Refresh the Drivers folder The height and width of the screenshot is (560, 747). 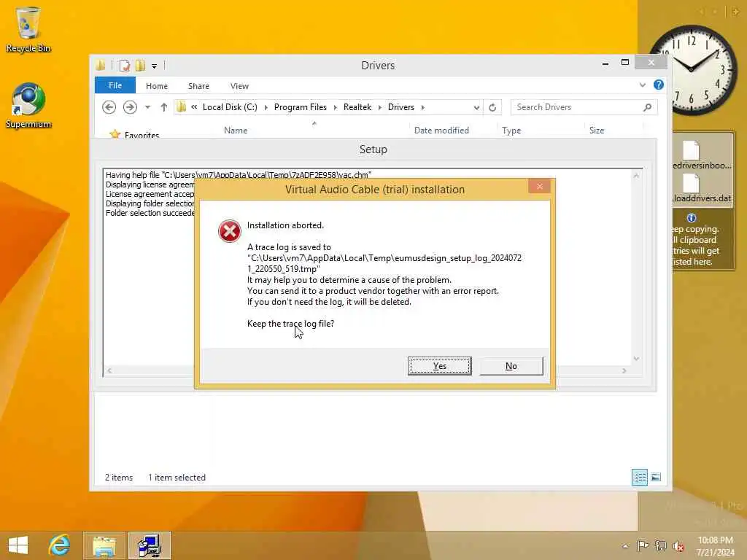tap(492, 108)
